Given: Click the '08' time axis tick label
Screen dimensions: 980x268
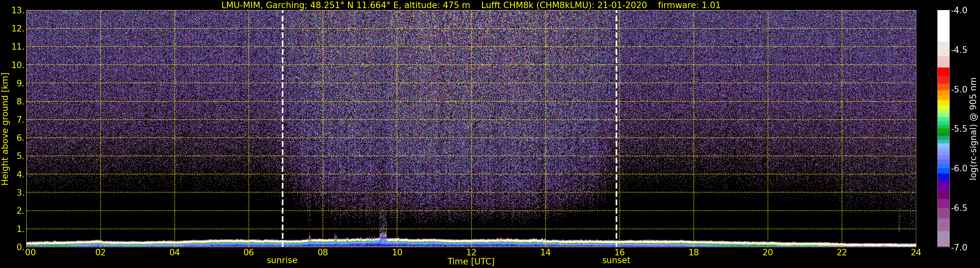Looking at the screenshot, I should click(323, 252).
